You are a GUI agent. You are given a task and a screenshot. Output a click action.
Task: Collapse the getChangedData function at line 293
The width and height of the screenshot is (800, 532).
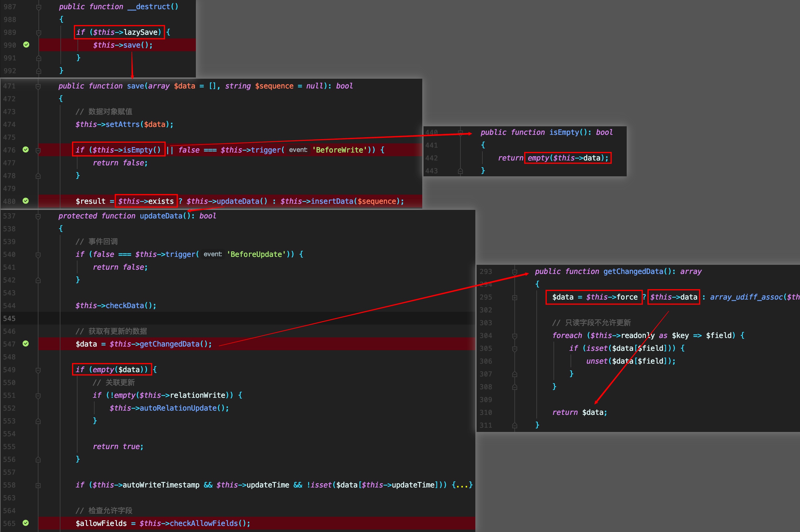(515, 272)
